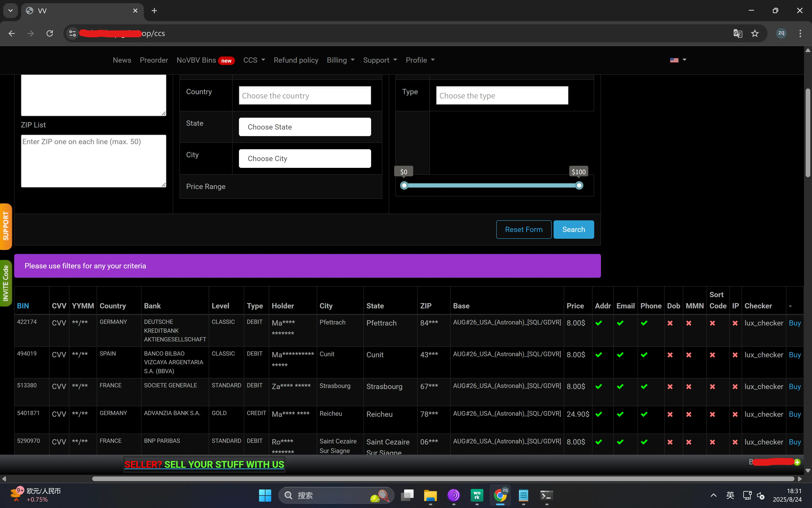Click the green plus icon beside the balance
The height and width of the screenshot is (508, 812).
coord(797,462)
